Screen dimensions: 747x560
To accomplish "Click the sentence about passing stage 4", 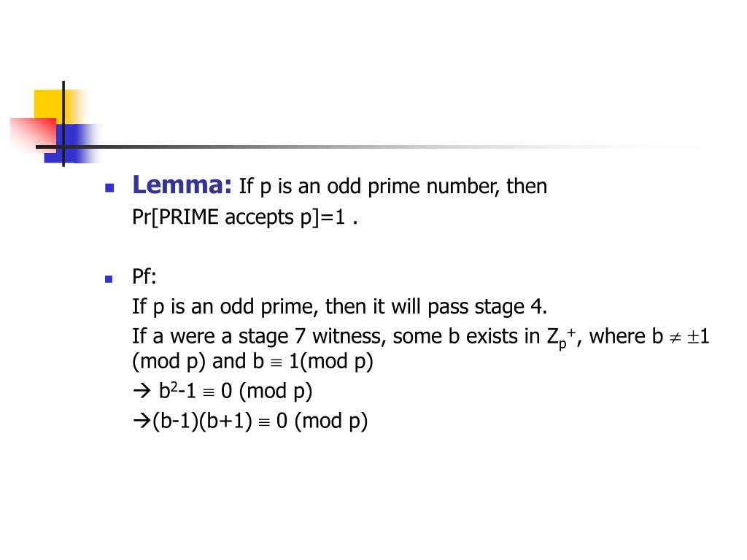I will [x=340, y=307].
